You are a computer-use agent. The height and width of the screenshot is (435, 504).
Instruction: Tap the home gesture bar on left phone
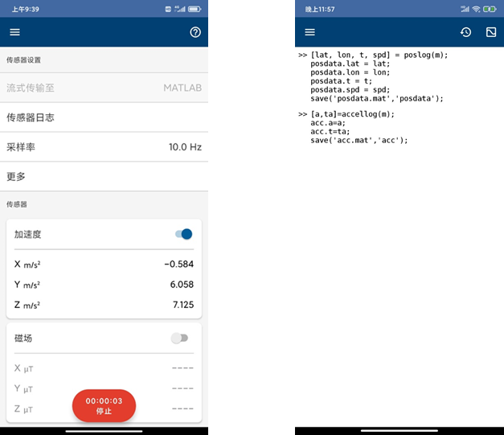(104, 431)
